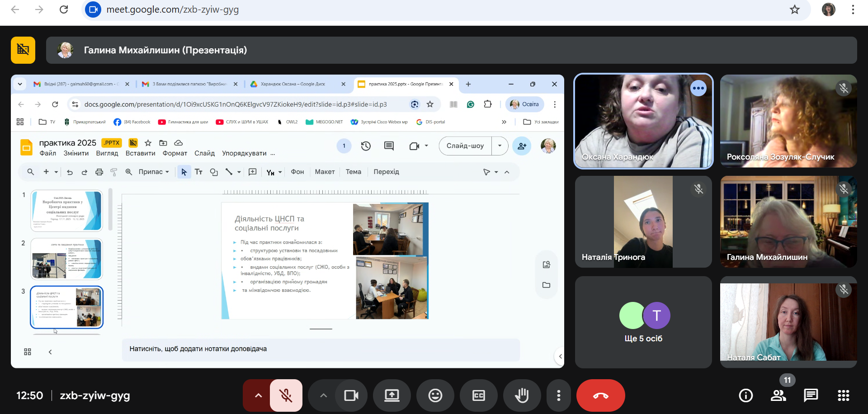This screenshot has height=414, width=868.
Task: Open meeting details info icon
Action: click(745, 396)
